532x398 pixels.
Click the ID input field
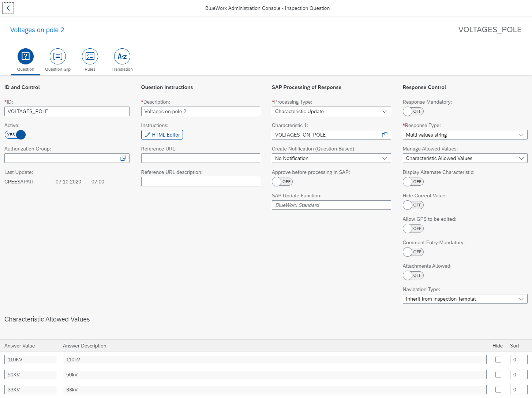[67, 111]
